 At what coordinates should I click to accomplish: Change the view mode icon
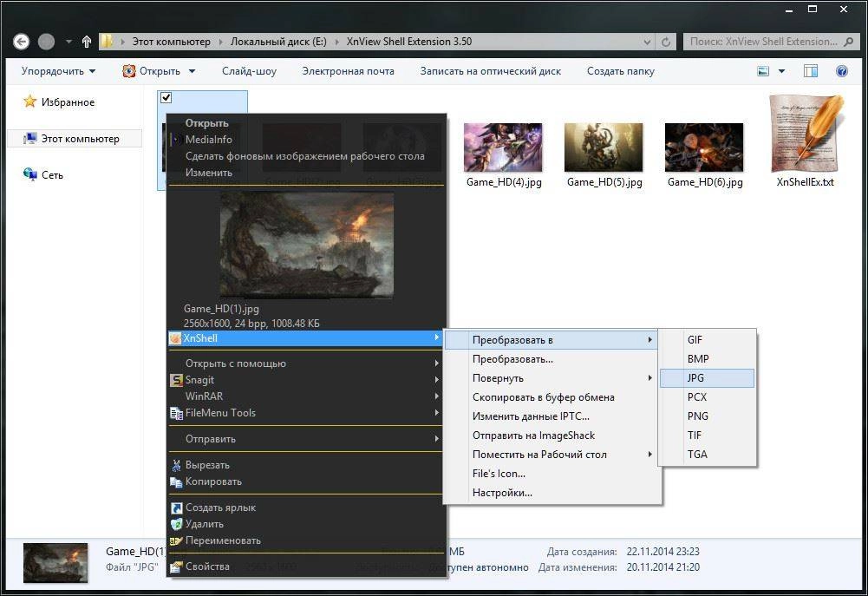coord(763,71)
